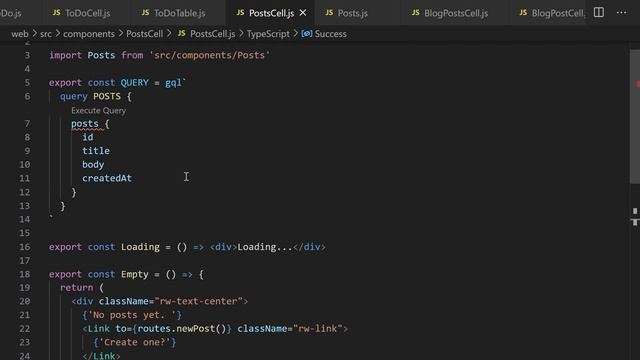This screenshot has width=640, height=360.
Task: Click the JS icon on ToDoCell.js tab
Action: 56,13
